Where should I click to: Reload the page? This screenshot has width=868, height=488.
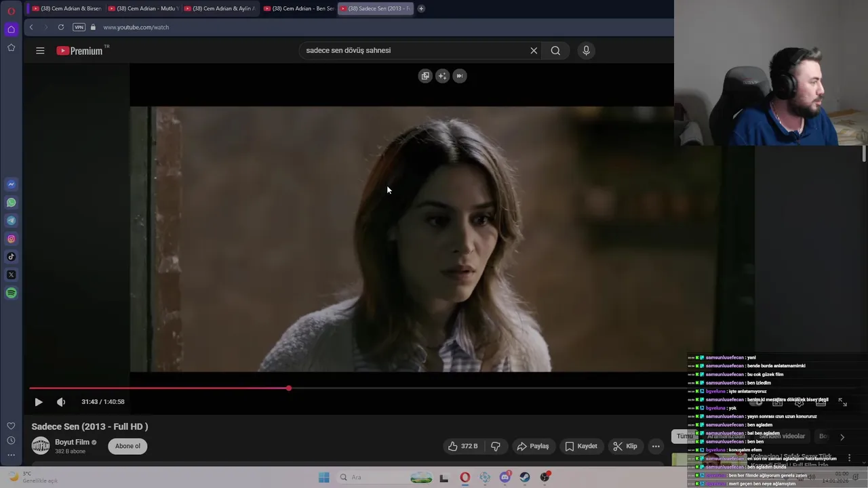click(x=61, y=27)
